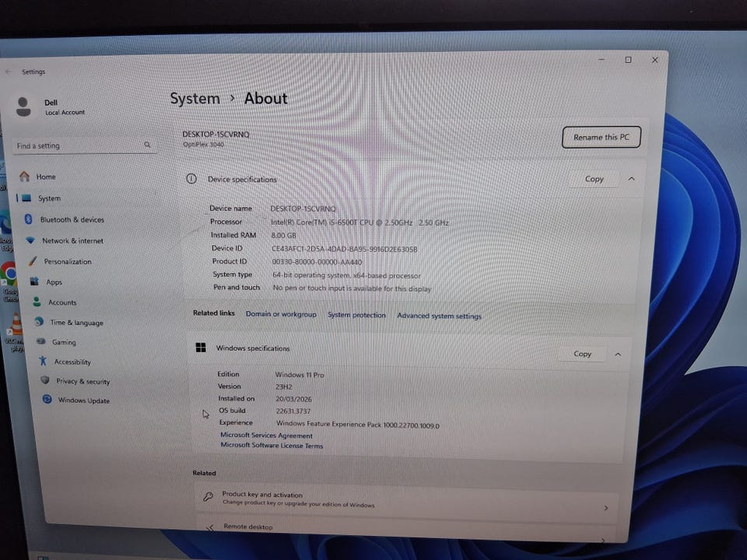Click System in the breadcrumb
The image size is (747, 560).
click(195, 99)
